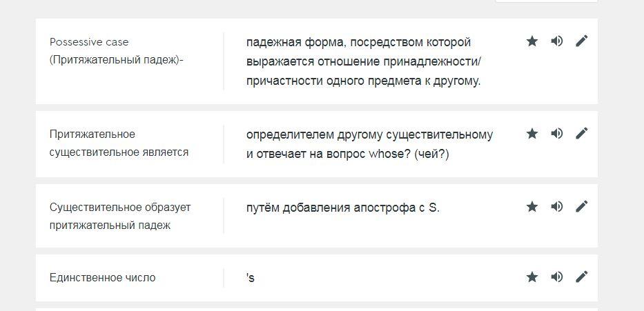Viewport: 644px width, 311px height.
Task: Select the definition text ''s'
Action: tap(250, 278)
